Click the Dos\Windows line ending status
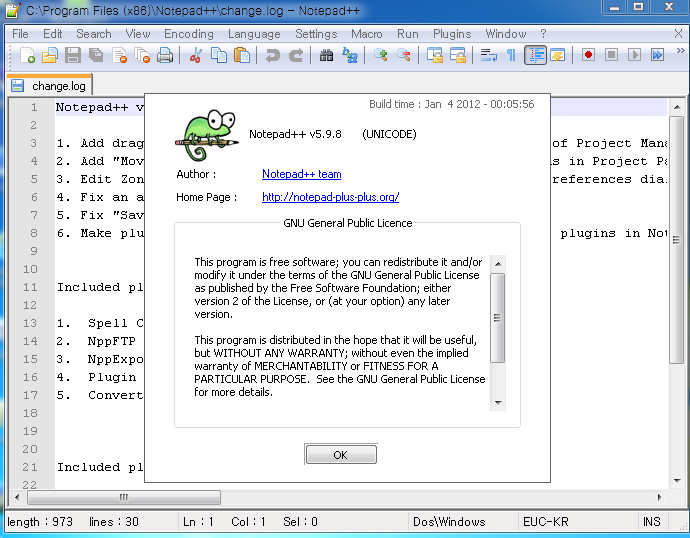 462,522
